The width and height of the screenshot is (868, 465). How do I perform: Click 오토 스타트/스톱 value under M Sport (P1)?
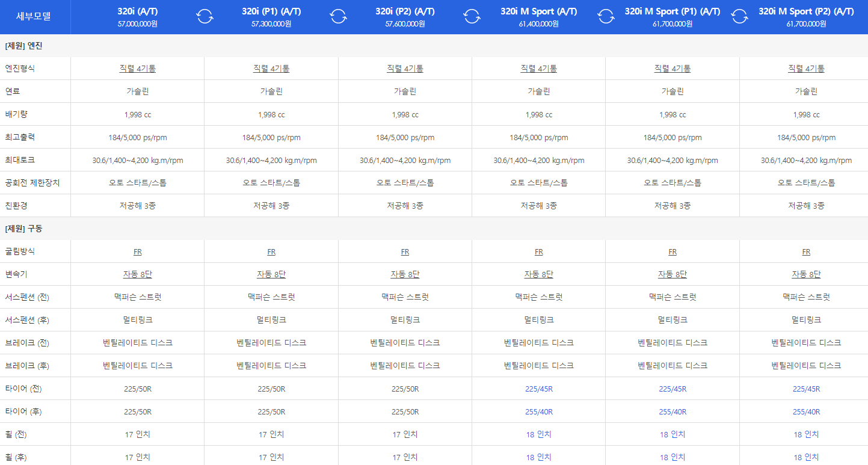(673, 183)
